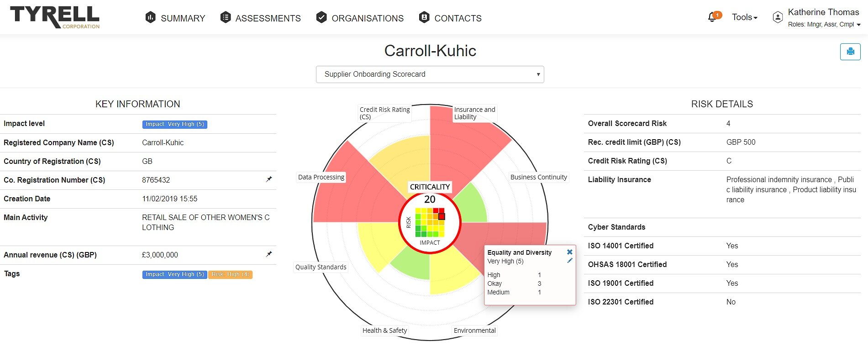
Task: Click the CRITICALITY label
Action: tap(430, 187)
